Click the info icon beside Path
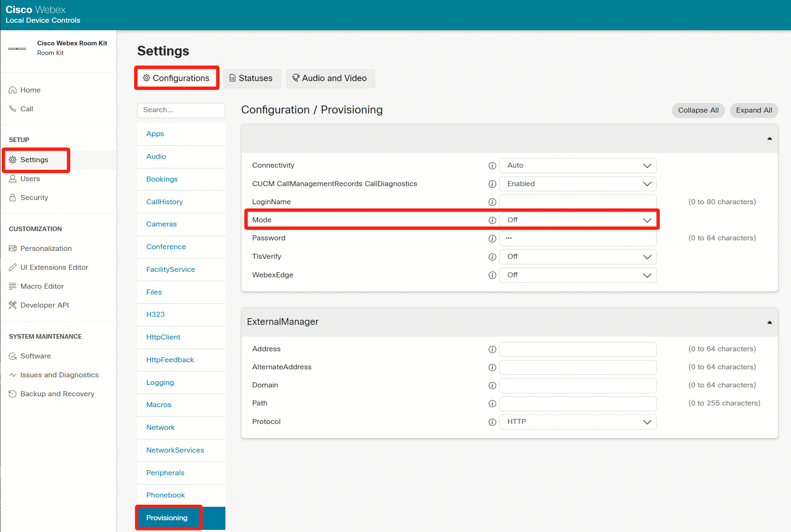Viewport: 791px width, 532px height. point(492,403)
